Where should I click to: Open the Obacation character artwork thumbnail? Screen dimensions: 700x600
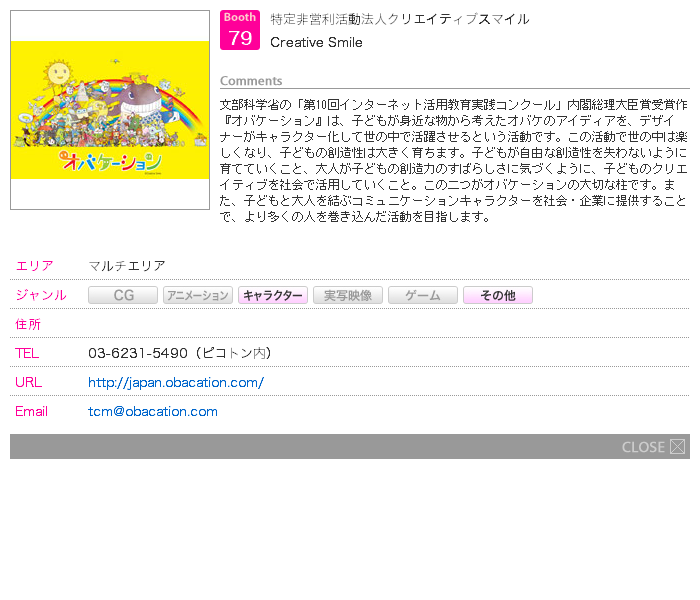(x=110, y=110)
